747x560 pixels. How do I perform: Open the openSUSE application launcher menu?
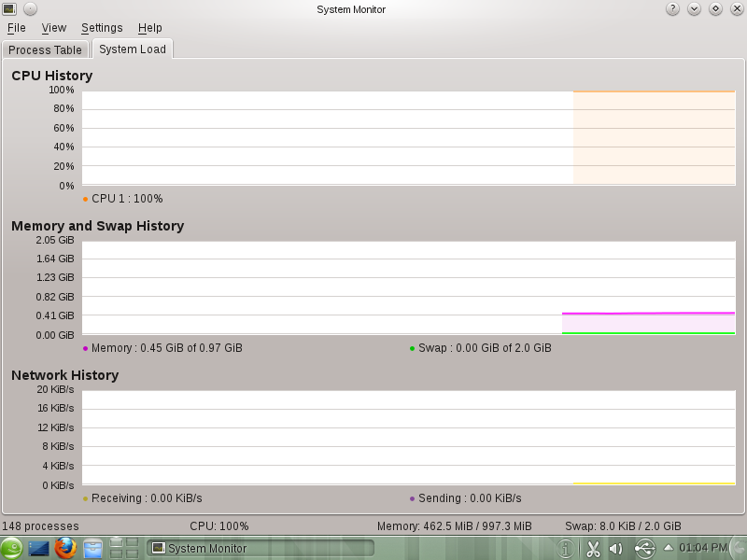pos(11,548)
